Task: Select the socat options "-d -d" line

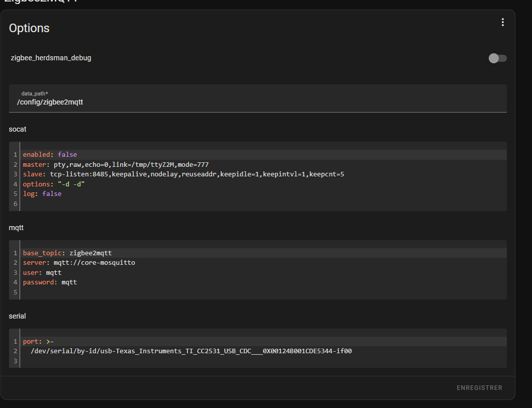Action: click(54, 184)
